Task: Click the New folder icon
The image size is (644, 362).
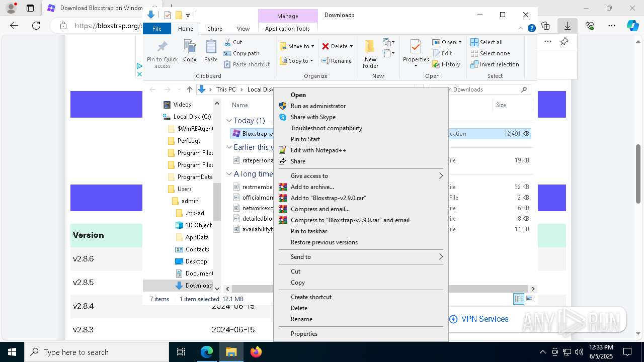Action: coord(370,47)
